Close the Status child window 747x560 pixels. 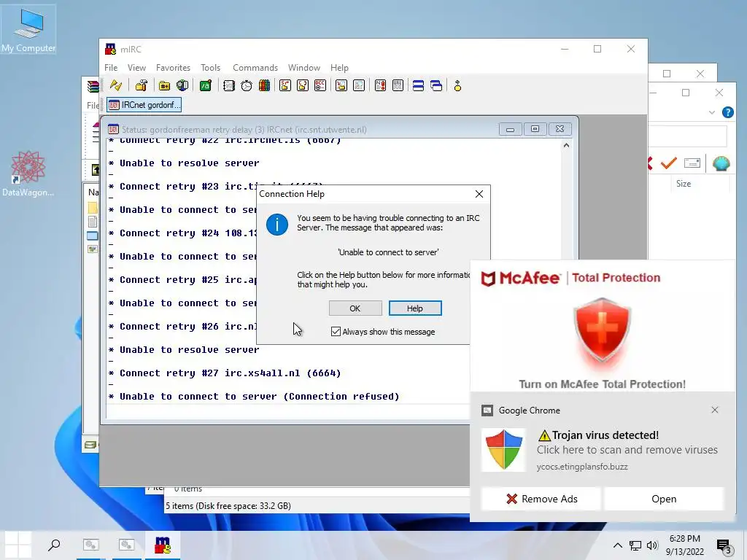(560, 129)
